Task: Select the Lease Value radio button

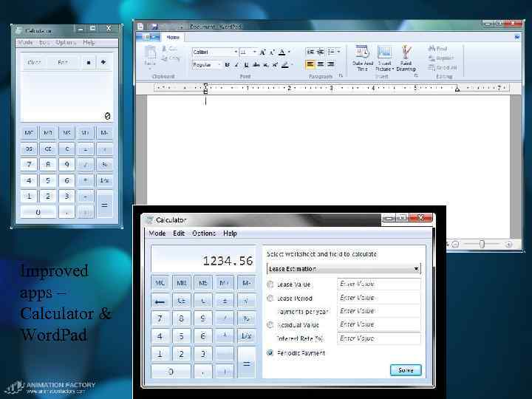Action: (270, 284)
